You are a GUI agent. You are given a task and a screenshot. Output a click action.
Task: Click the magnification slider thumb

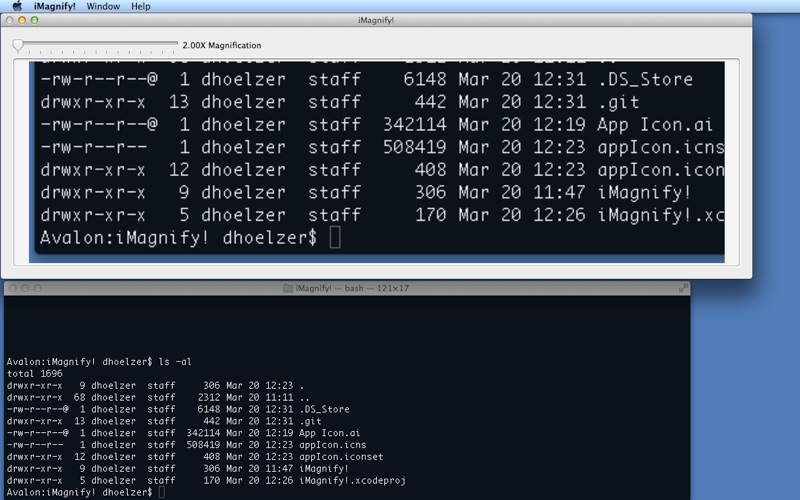(x=18, y=45)
